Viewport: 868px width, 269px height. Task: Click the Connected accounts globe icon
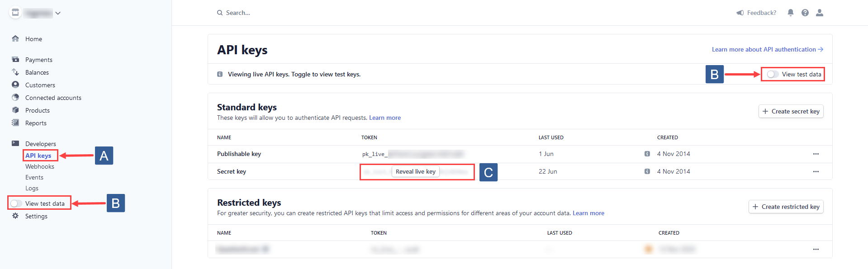(x=15, y=97)
